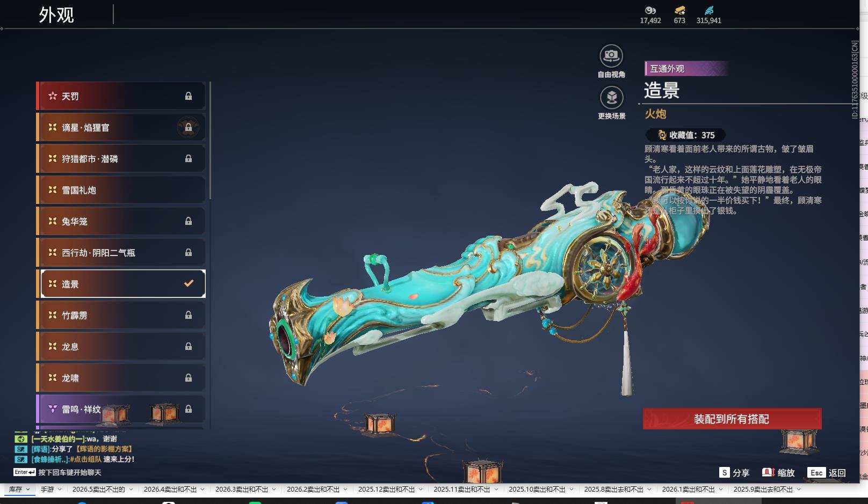This screenshot has width=868, height=504.
Task: Click the lock icon on 龙息
Action: [x=189, y=346]
